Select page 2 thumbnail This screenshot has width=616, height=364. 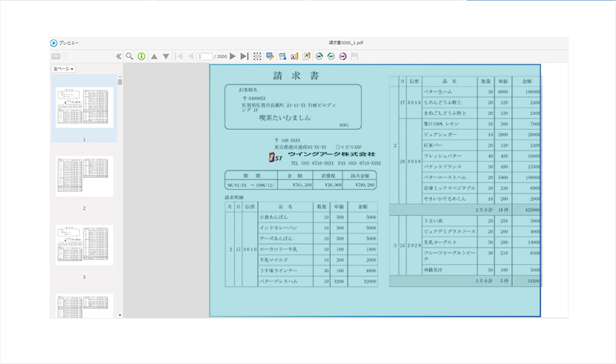[84, 176]
